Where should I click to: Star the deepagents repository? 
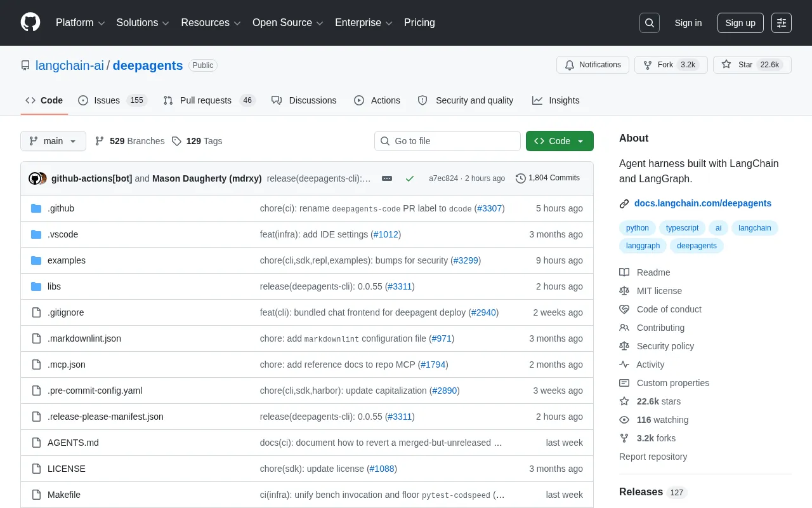click(752, 65)
